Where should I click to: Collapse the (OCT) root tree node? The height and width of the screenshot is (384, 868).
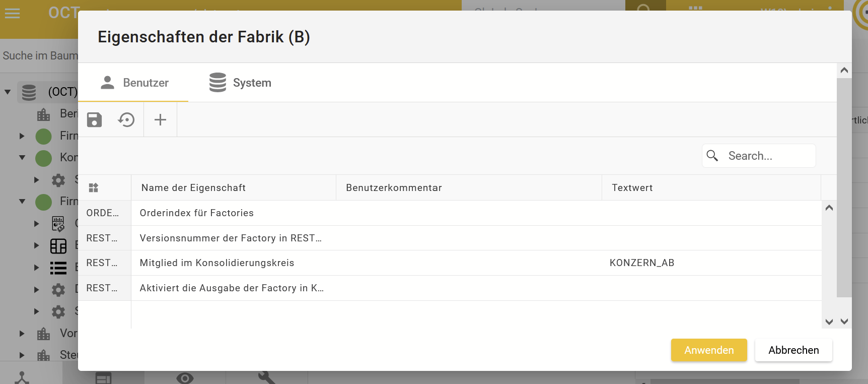(x=8, y=92)
